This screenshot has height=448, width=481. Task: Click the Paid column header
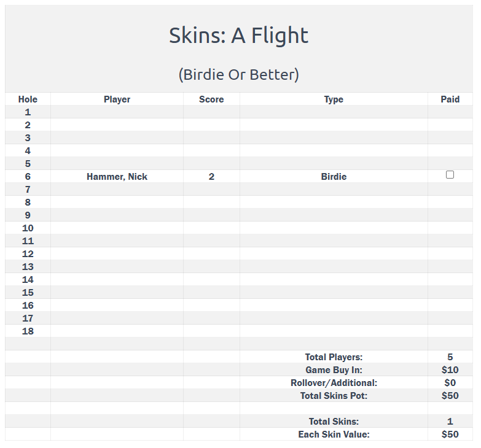(x=450, y=99)
